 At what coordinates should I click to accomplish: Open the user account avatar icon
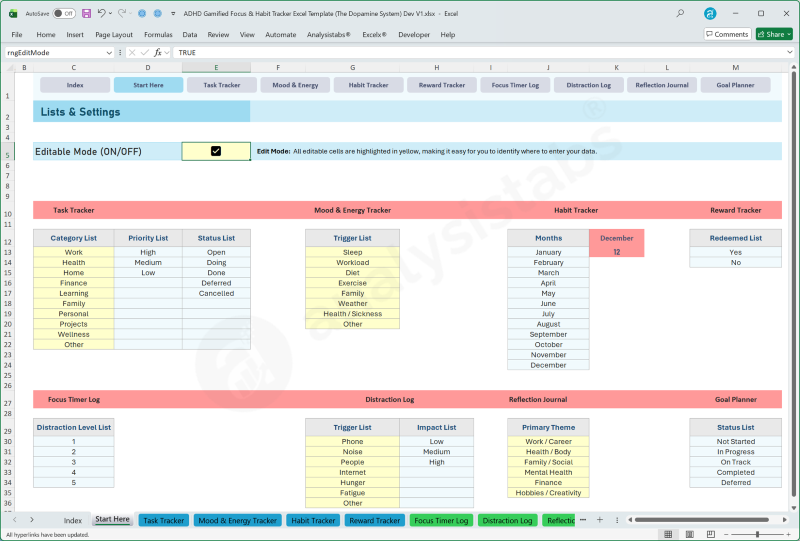[x=710, y=14]
